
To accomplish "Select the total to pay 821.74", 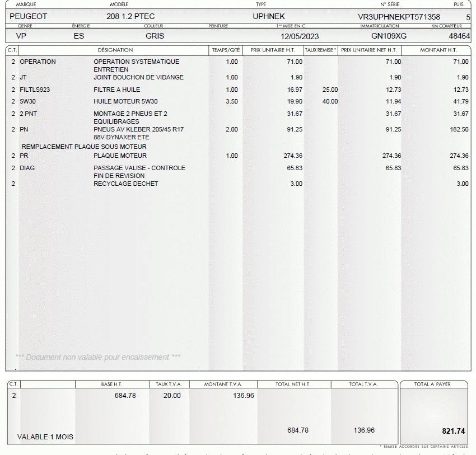I will pyautogui.click(x=454, y=431).
